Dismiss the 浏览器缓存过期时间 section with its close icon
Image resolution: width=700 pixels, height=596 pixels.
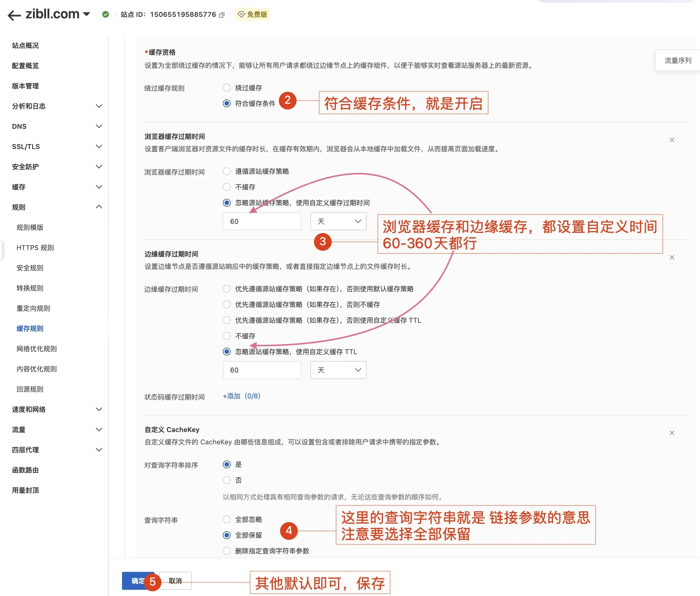[x=672, y=140]
